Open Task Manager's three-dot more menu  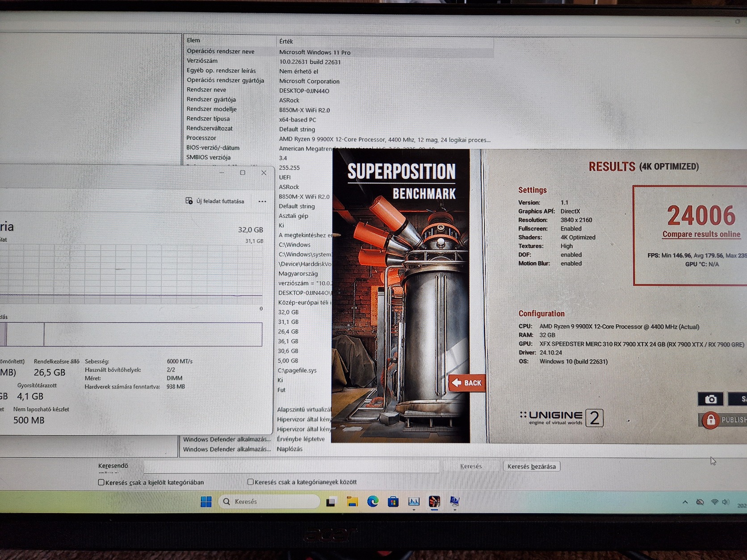pos(262,201)
